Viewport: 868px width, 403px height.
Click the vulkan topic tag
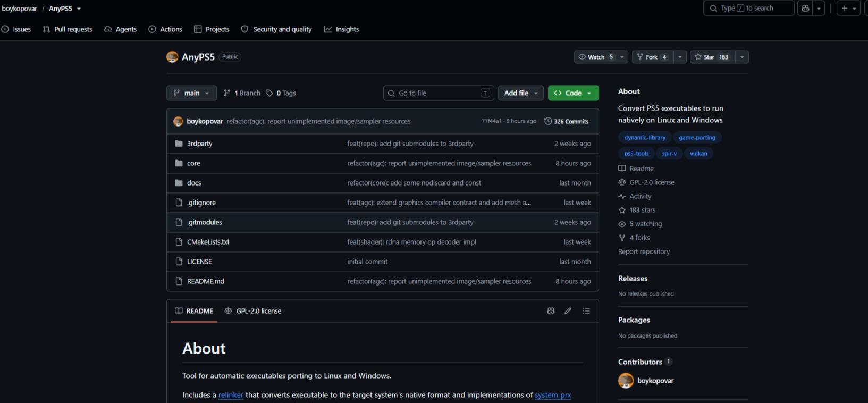tap(698, 153)
